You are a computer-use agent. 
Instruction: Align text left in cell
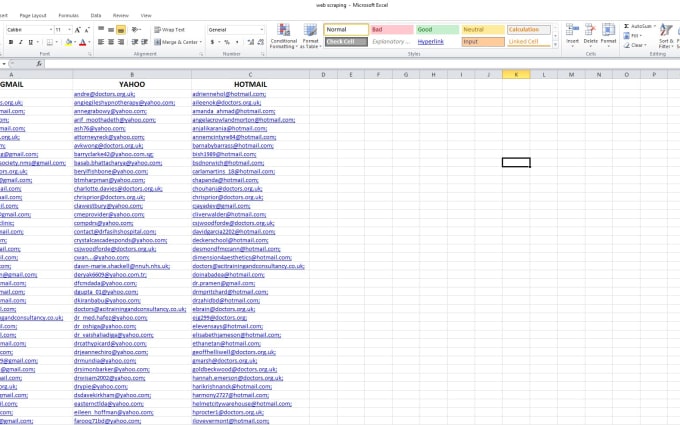pyautogui.click(x=101, y=42)
